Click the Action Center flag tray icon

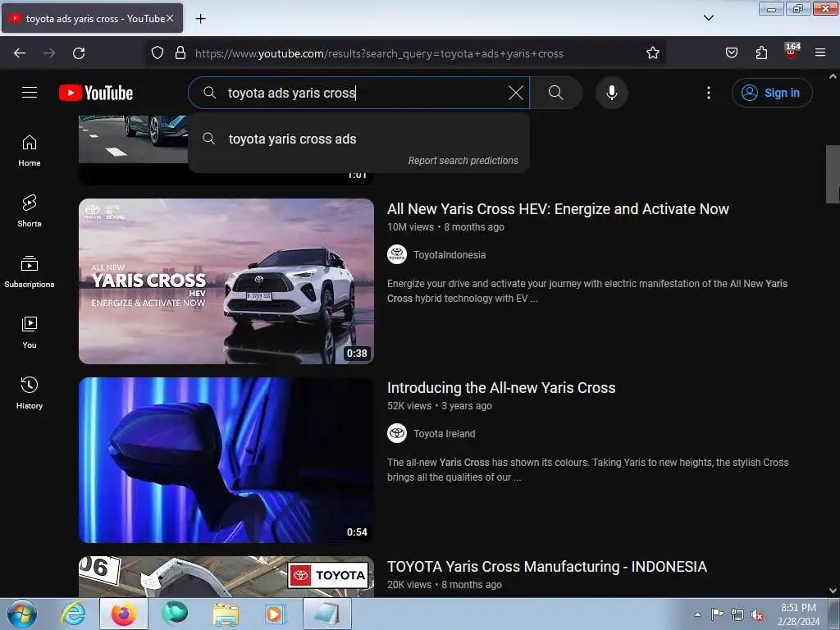(x=717, y=614)
